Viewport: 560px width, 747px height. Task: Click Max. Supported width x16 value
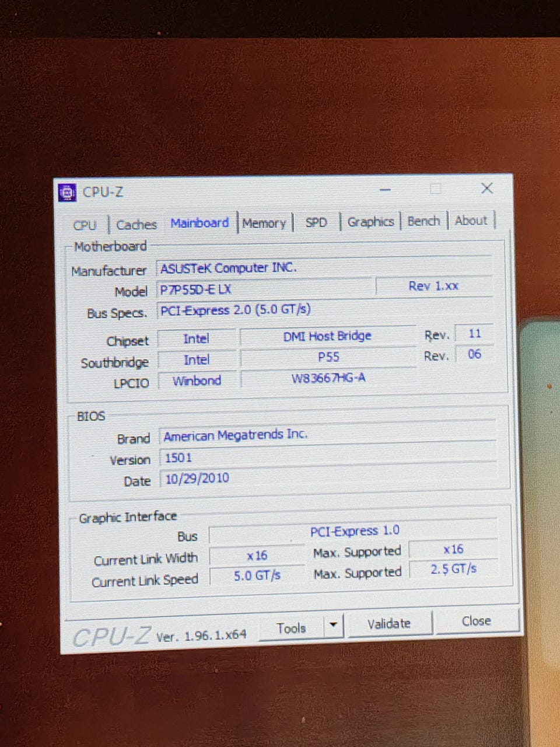click(453, 549)
